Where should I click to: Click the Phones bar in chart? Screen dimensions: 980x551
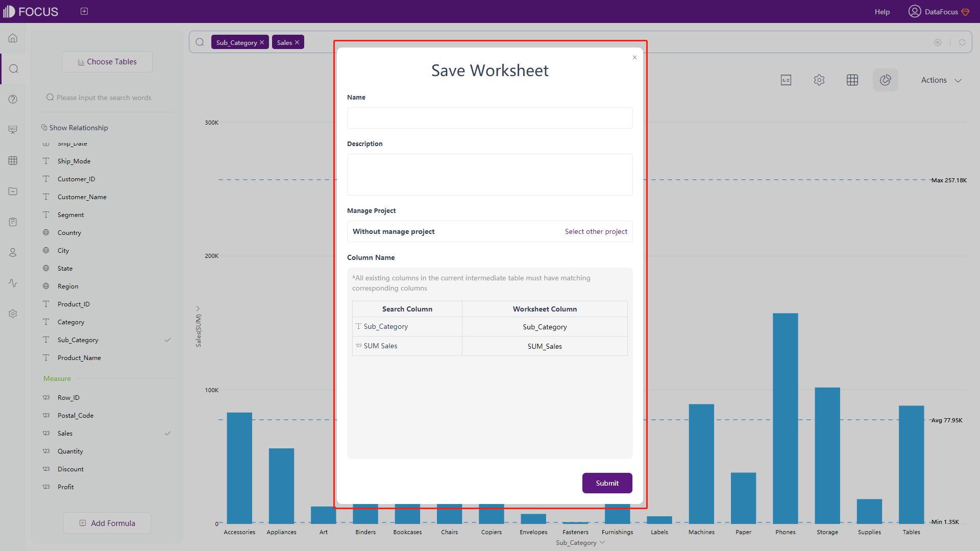click(785, 418)
